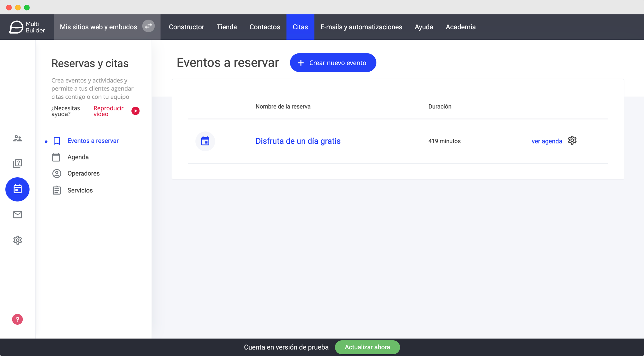644x356 pixels.
Task: Click the red question mark help icon
Action: [x=17, y=319]
